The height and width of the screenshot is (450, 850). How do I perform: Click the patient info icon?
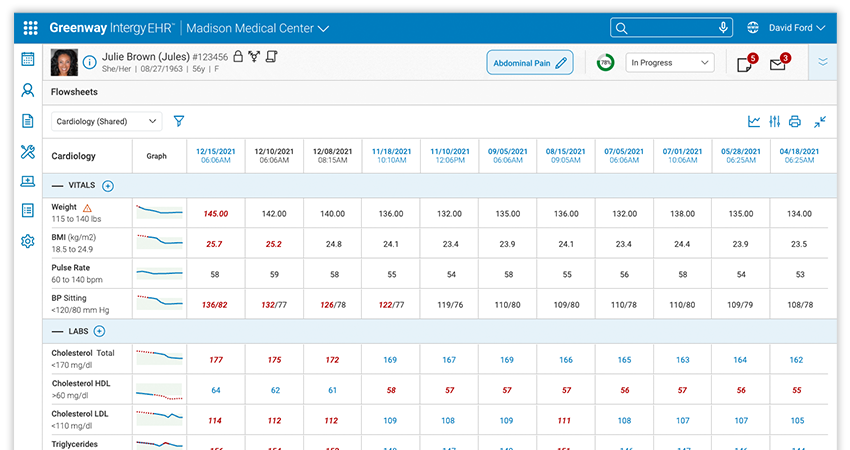pyautogui.click(x=90, y=63)
